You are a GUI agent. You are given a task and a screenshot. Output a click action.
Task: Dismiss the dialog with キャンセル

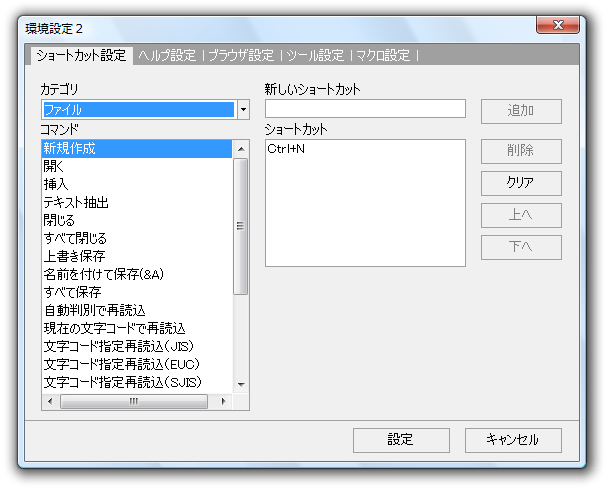click(513, 440)
